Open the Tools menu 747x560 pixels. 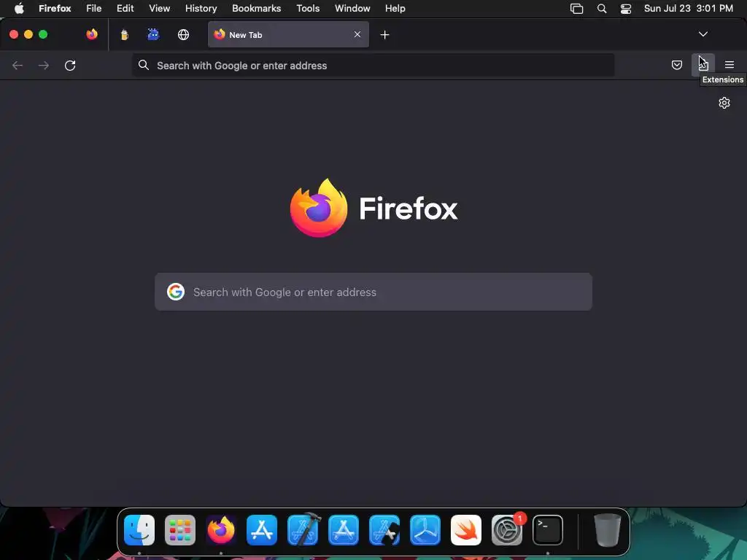(x=308, y=9)
